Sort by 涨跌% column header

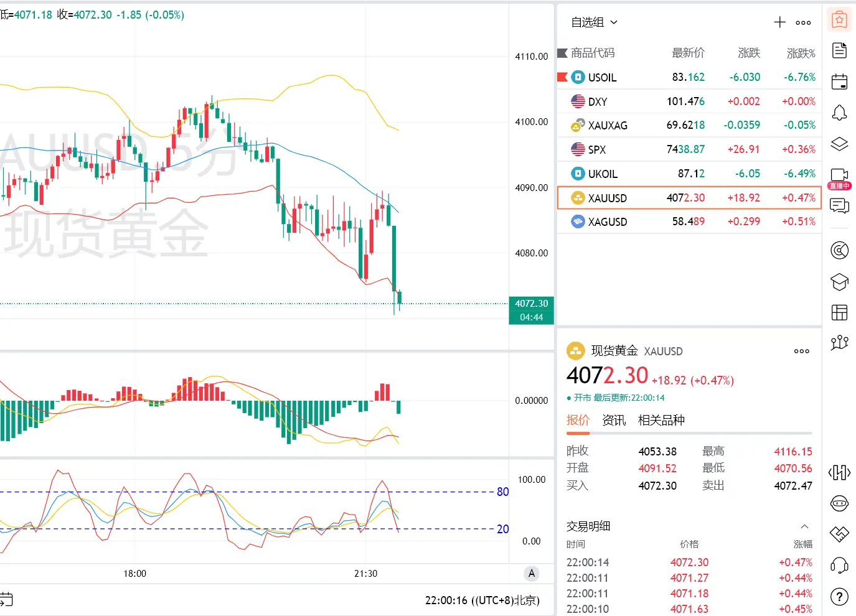click(x=801, y=54)
